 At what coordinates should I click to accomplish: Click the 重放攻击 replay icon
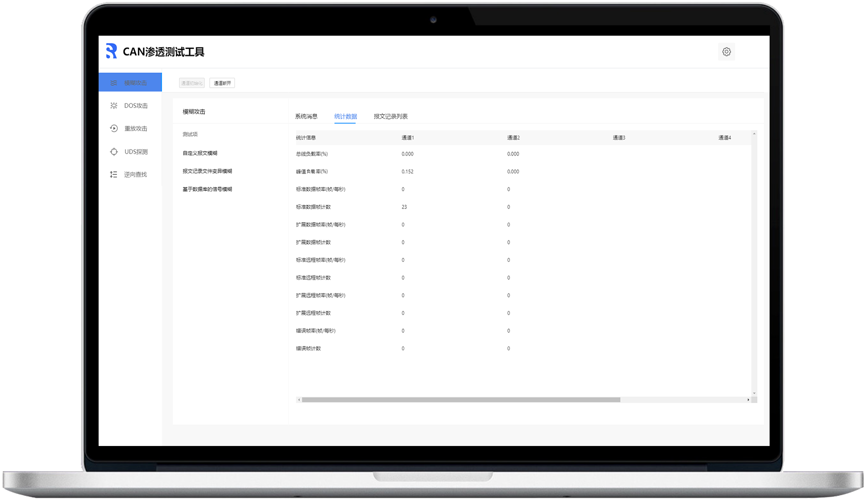[114, 128]
